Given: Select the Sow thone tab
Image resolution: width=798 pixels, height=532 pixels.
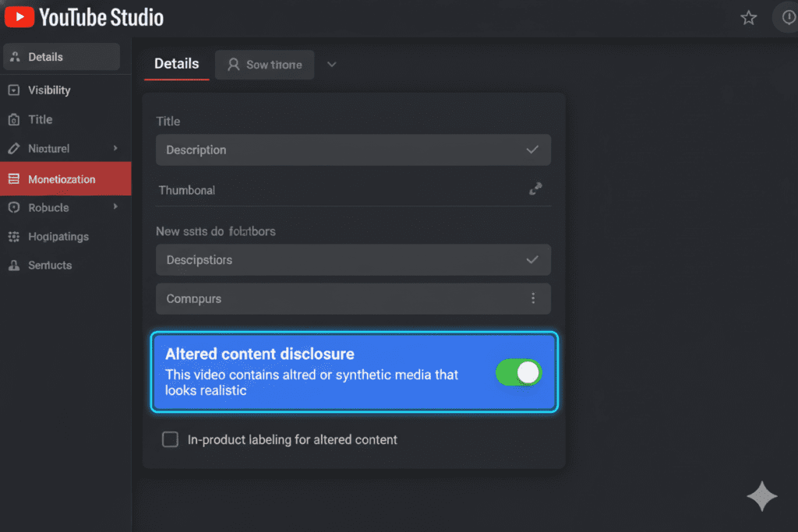Looking at the screenshot, I should tap(264, 65).
